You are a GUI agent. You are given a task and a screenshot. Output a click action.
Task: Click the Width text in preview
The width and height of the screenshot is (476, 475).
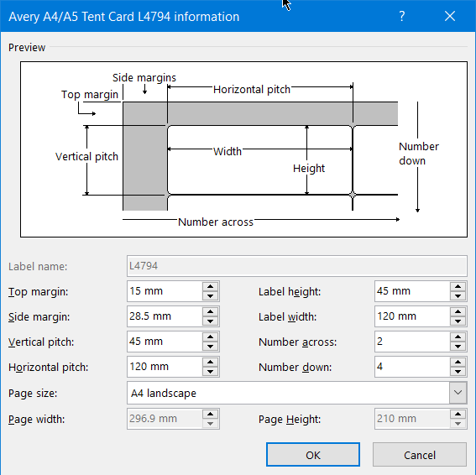(x=228, y=151)
